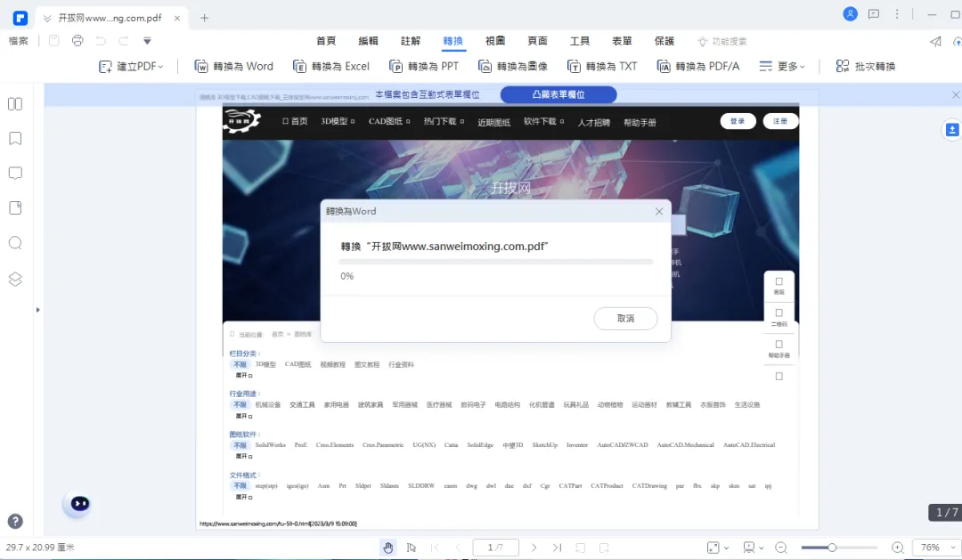
Task: Go to the first page icon
Action: 435,548
